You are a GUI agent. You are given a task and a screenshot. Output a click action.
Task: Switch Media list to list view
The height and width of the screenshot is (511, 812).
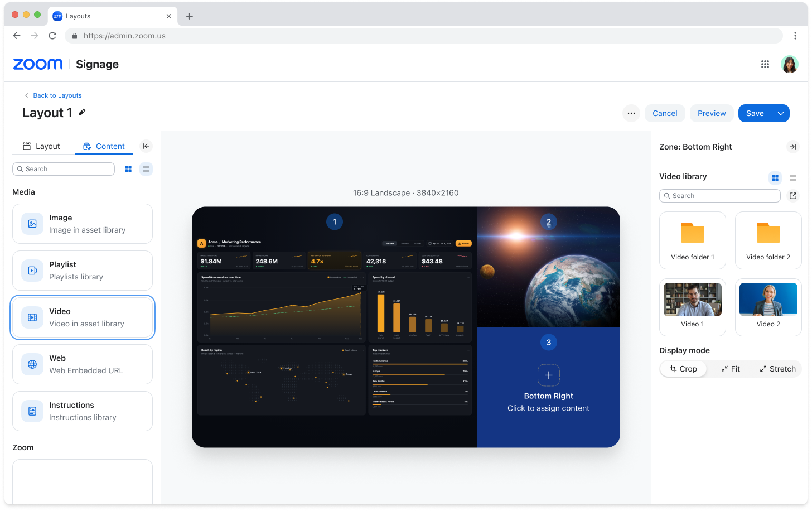pos(146,169)
